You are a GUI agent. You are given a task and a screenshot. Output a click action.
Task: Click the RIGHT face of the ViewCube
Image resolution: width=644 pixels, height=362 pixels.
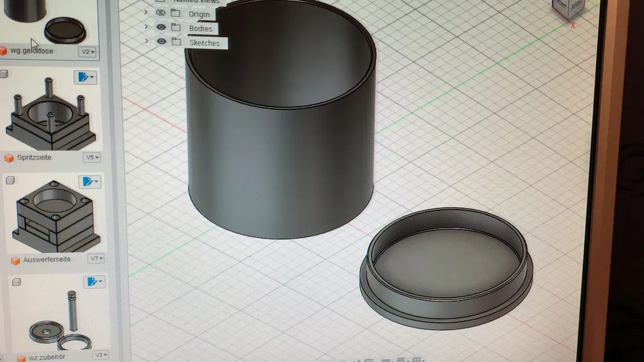(x=577, y=6)
